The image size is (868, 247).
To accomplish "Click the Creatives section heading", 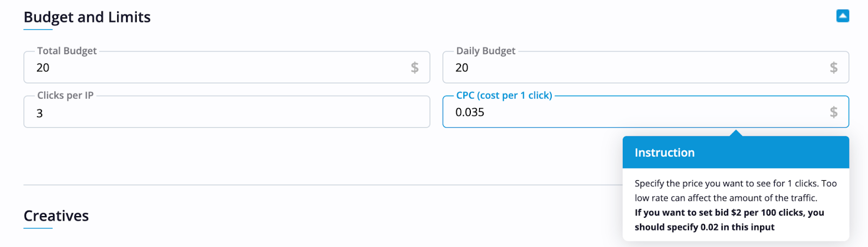I will pyautogui.click(x=56, y=216).
